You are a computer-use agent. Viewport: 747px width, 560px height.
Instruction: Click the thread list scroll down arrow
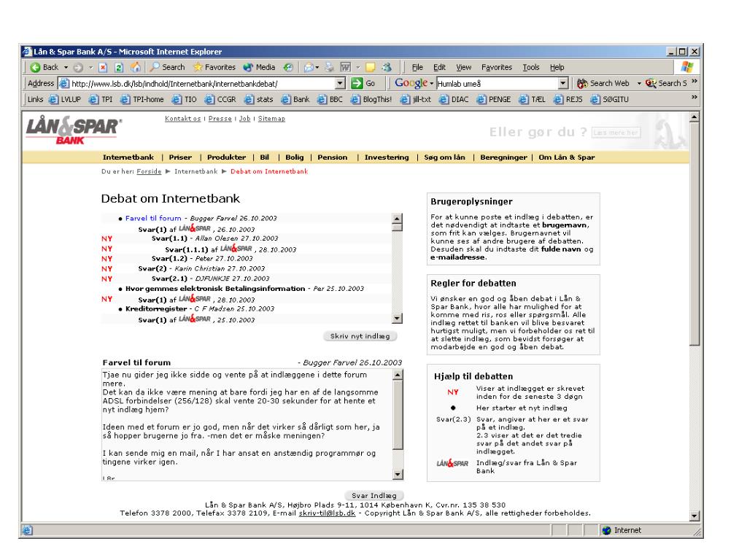tap(398, 318)
